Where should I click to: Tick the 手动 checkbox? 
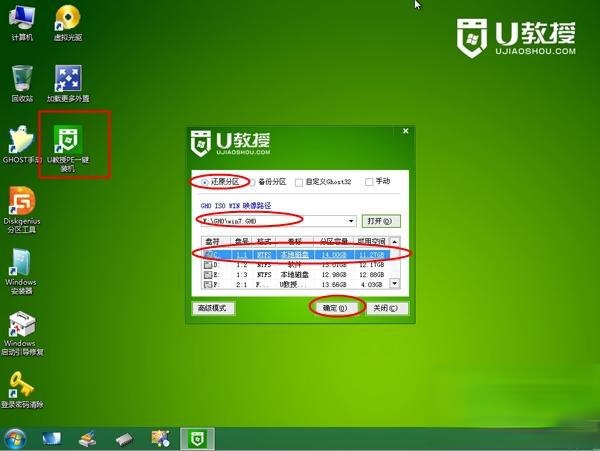369,182
